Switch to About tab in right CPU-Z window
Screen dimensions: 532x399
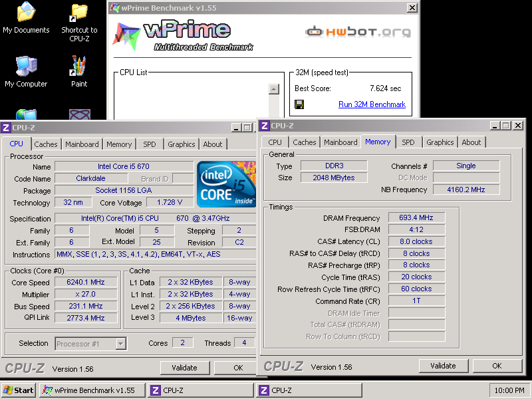coord(471,142)
